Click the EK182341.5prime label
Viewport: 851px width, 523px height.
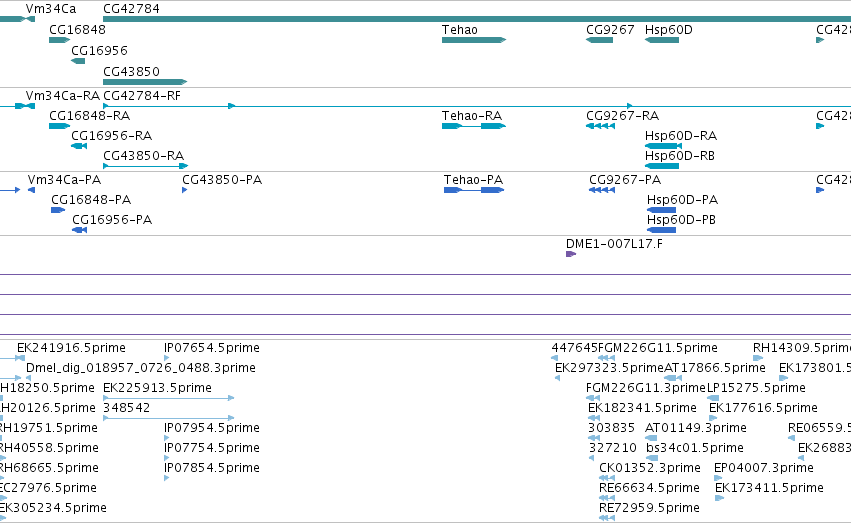642,408
